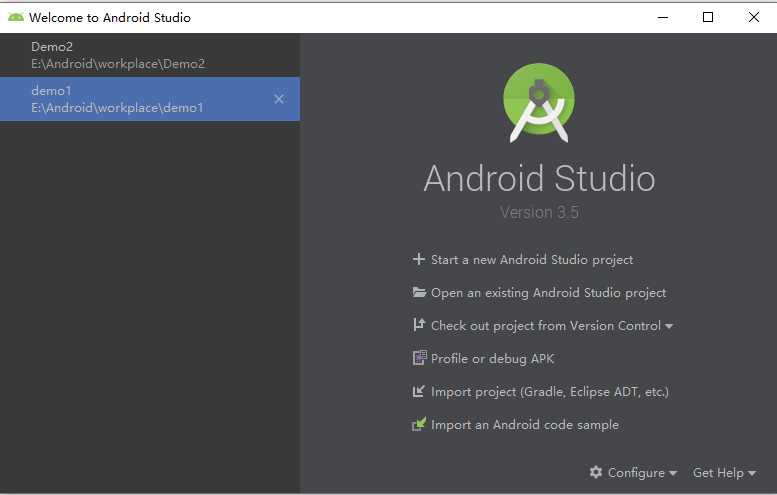The width and height of the screenshot is (777, 495).
Task: Open the Demo2 recent project
Action: point(150,55)
